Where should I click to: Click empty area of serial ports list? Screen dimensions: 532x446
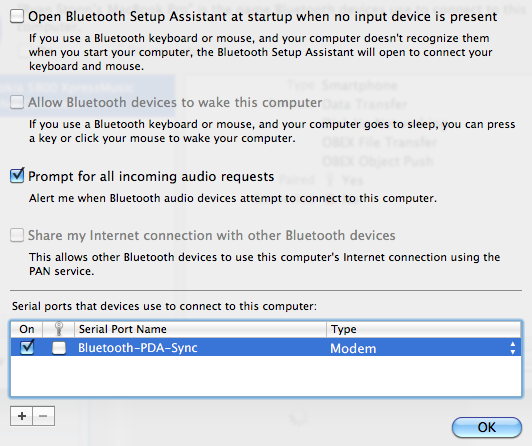tap(266, 376)
